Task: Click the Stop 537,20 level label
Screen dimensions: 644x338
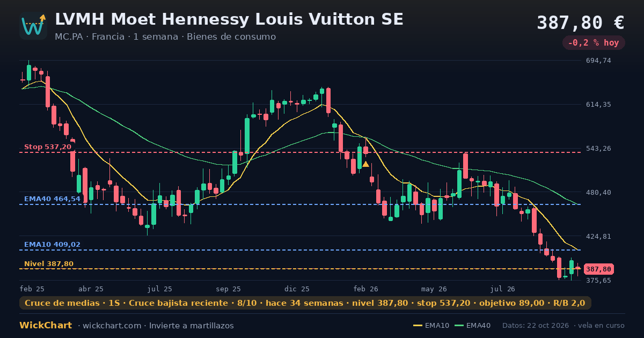Action: tap(48, 147)
